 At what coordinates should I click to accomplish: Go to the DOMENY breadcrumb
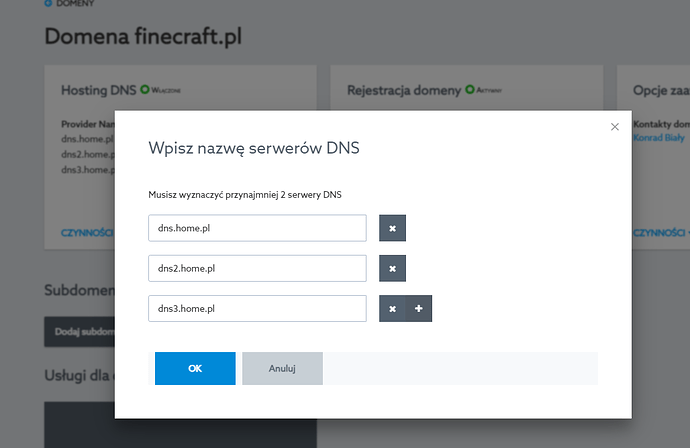click(x=78, y=4)
